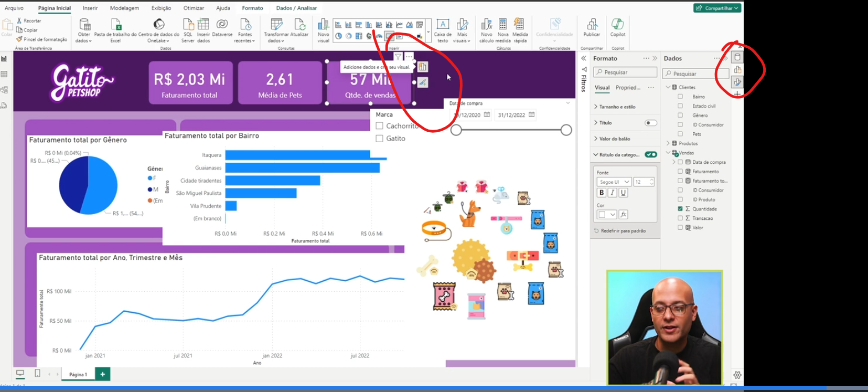Screen dimensions: 868x392
Task: Toggle the Título switch on
Action: (651, 123)
